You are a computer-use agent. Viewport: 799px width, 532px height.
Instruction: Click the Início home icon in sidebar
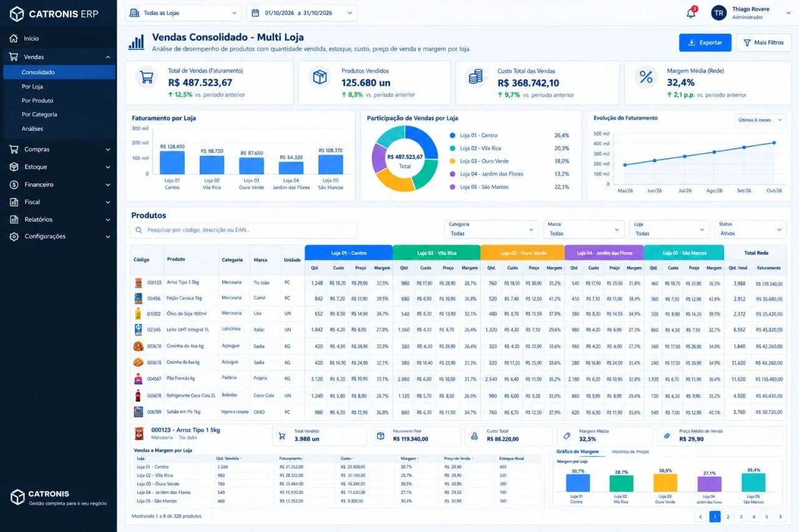(14, 39)
